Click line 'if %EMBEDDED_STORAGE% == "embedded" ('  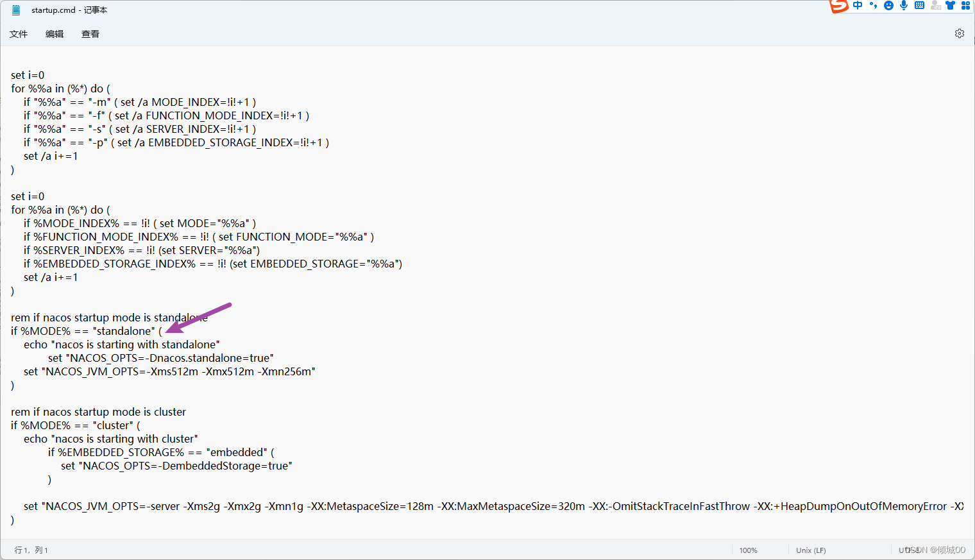[x=161, y=452]
